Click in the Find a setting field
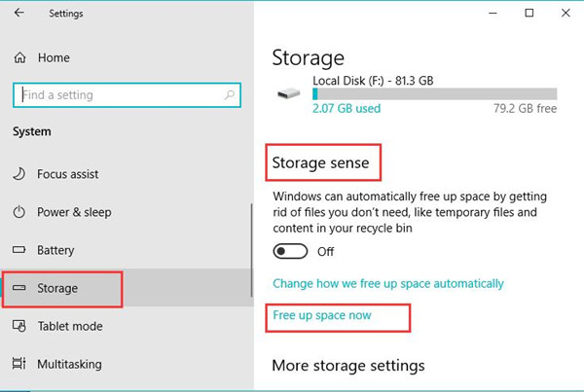 (x=127, y=95)
